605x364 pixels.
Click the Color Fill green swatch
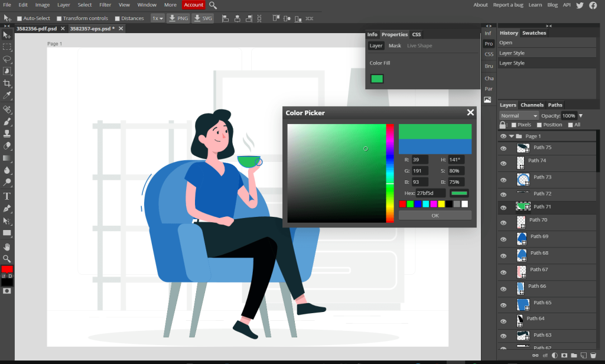coord(377,79)
